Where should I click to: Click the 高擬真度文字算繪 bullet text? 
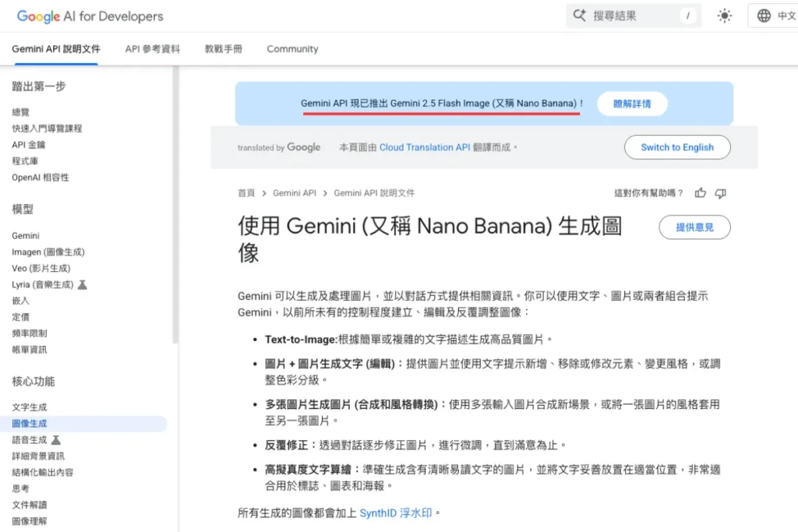coord(493,477)
